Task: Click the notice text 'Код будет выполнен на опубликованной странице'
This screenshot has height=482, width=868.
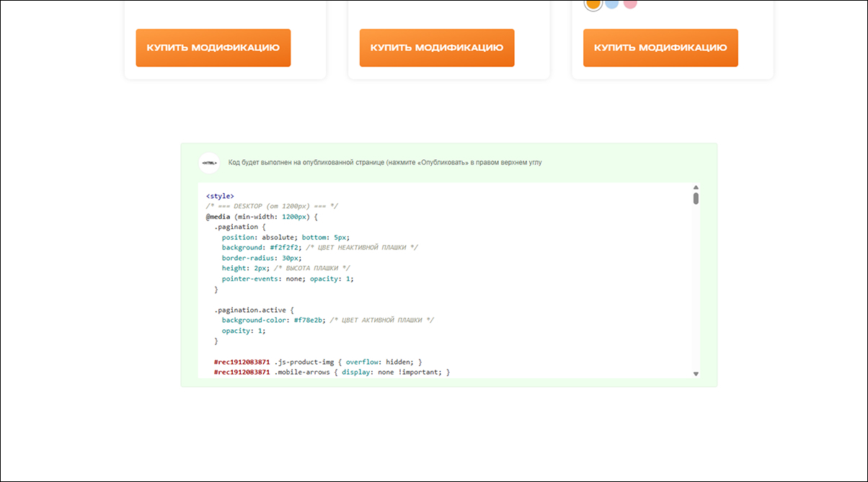Action: pos(307,163)
